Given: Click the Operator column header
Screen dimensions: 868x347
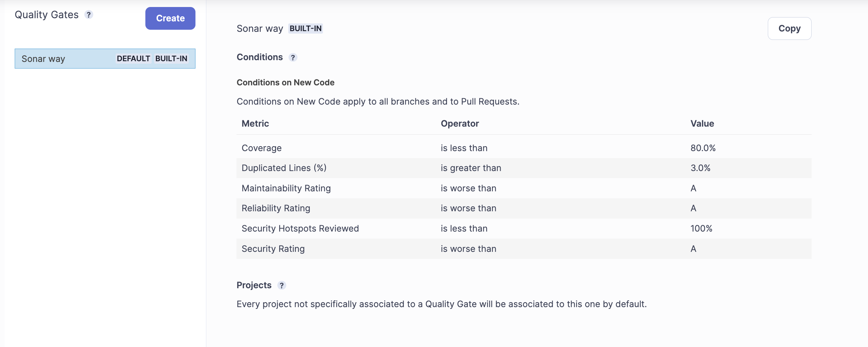Looking at the screenshot, I should tap(460, 123).
